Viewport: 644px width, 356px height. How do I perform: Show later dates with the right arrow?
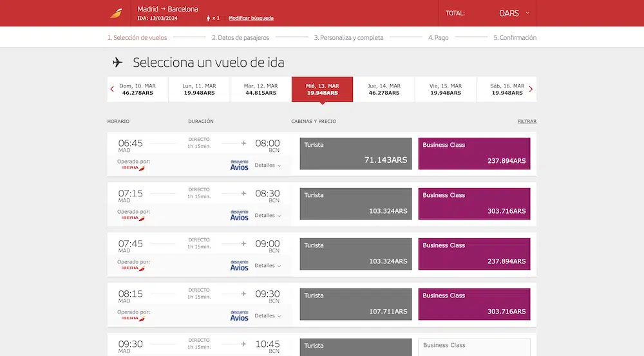(x=531, y=89)
